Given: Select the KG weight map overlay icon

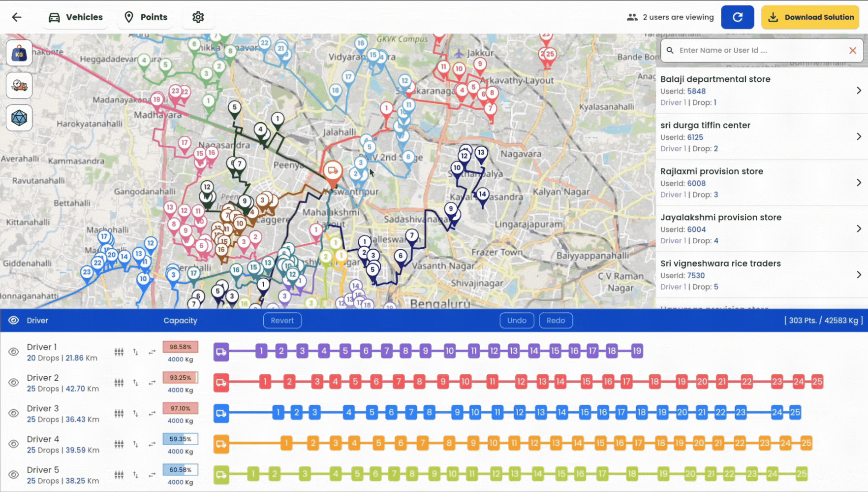Looking at the screenshot, I should pos(19,53).
